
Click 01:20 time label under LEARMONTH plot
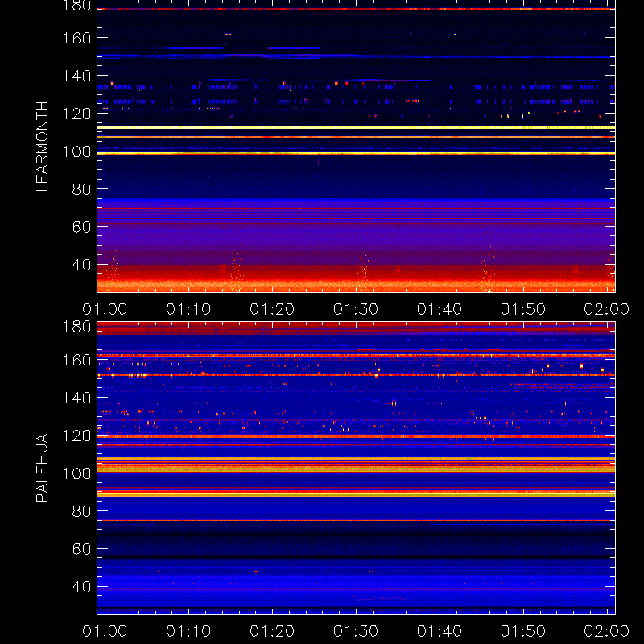[272, 309]
